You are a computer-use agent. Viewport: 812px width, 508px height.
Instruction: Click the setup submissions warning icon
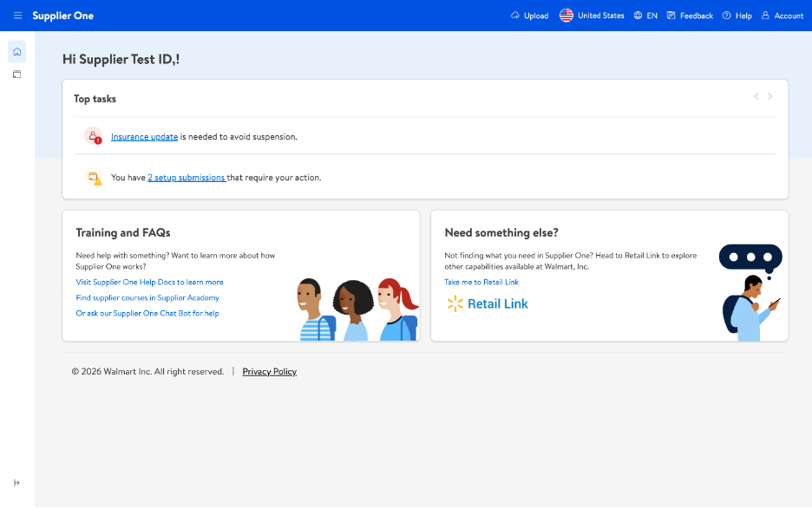click(93, 177)
